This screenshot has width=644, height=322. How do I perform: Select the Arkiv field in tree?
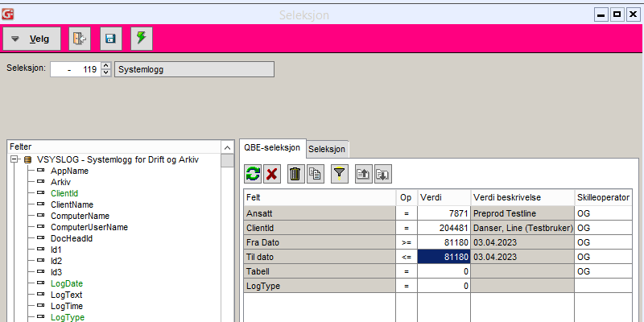[61, 182]
